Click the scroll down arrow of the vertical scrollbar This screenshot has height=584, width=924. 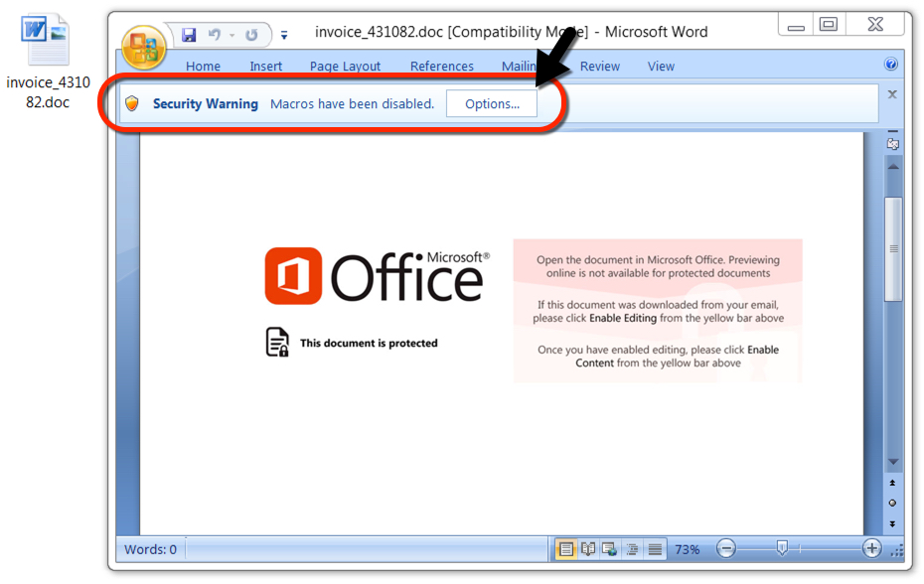coord(893,462)
